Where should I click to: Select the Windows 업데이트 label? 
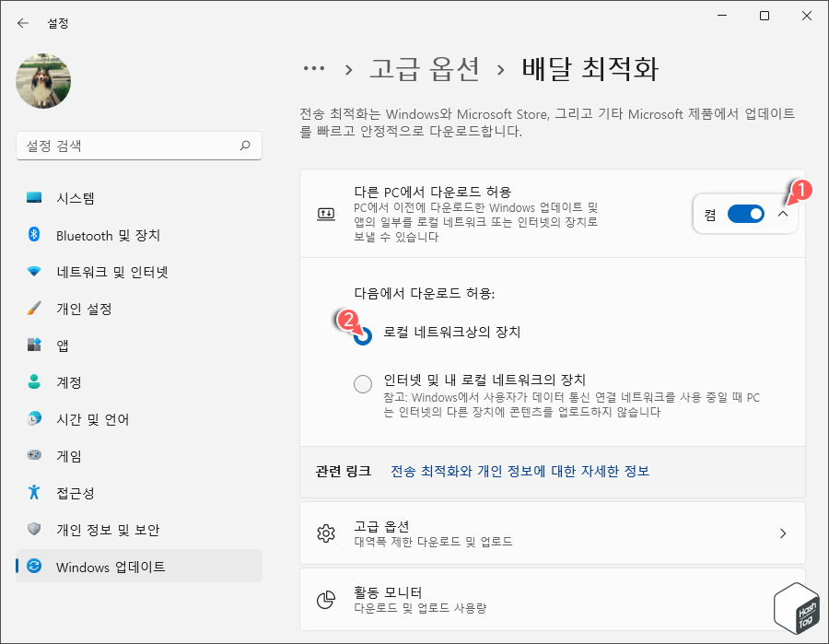(x=111, y=567)
